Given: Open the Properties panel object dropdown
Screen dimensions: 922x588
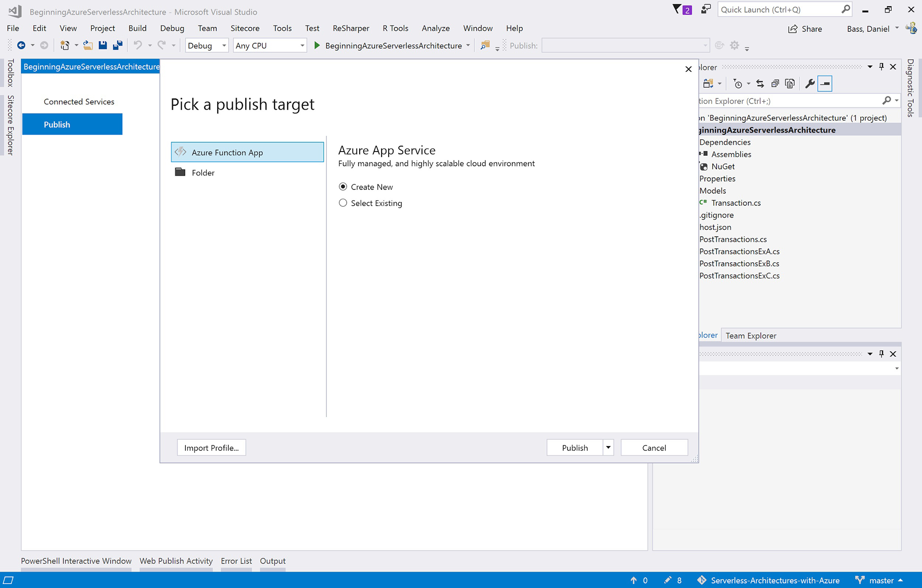Looking at the screenshot, I should pyautogui.click(x=897, y=368).
